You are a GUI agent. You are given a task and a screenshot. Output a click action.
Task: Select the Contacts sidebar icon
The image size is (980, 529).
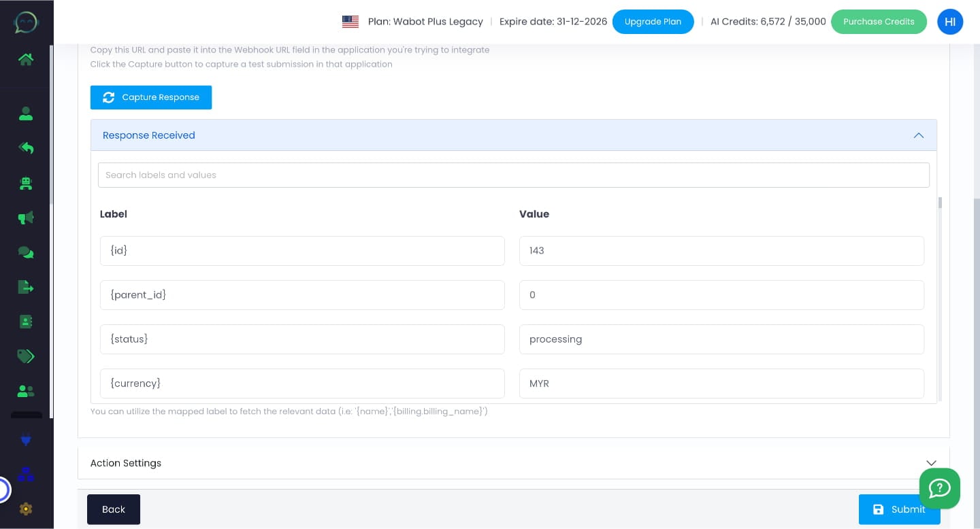pos(26,114)
